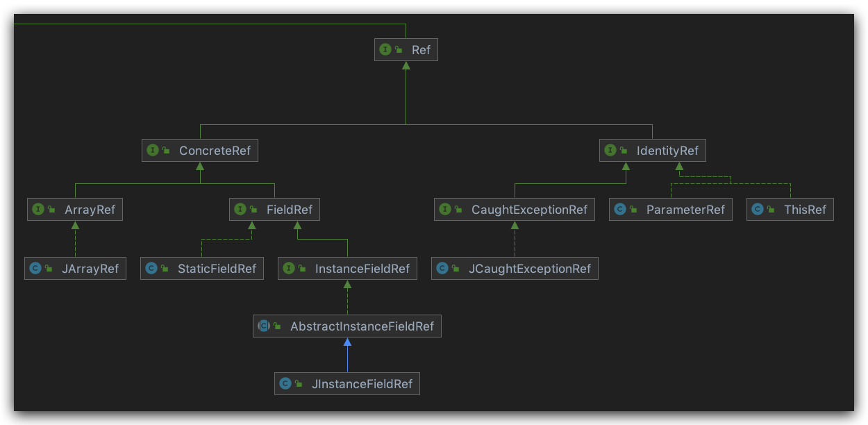Click the abstract class icon on AbstractInstanceFieldRef

pos(264,326)
